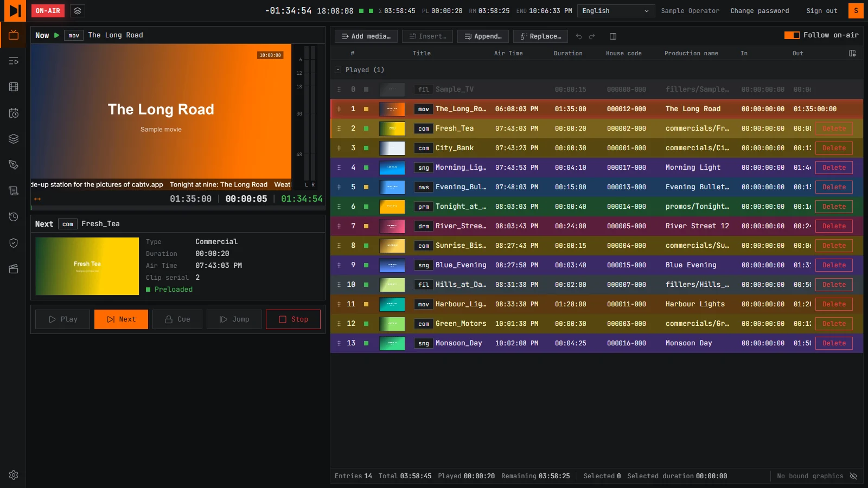The height and width of the screenshot is (488, 868).
Task: Click the redo arrow in playlist toolbar
Action: tap(592, 36)
